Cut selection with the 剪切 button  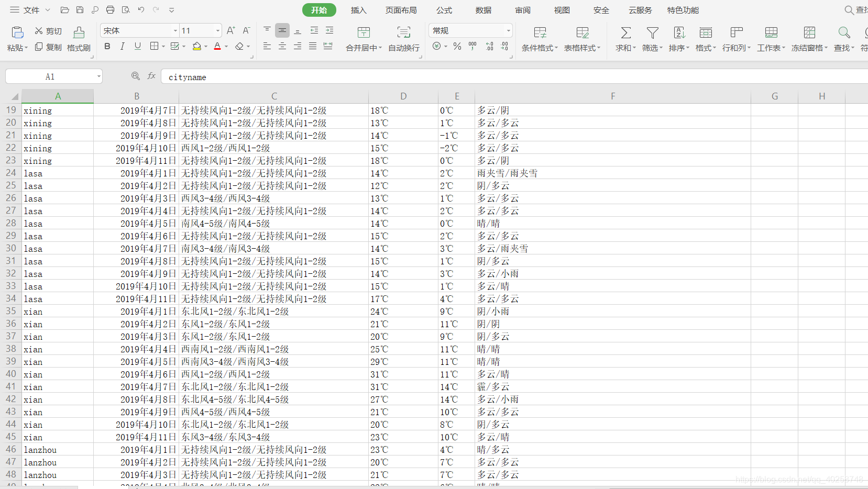point(48,31)
